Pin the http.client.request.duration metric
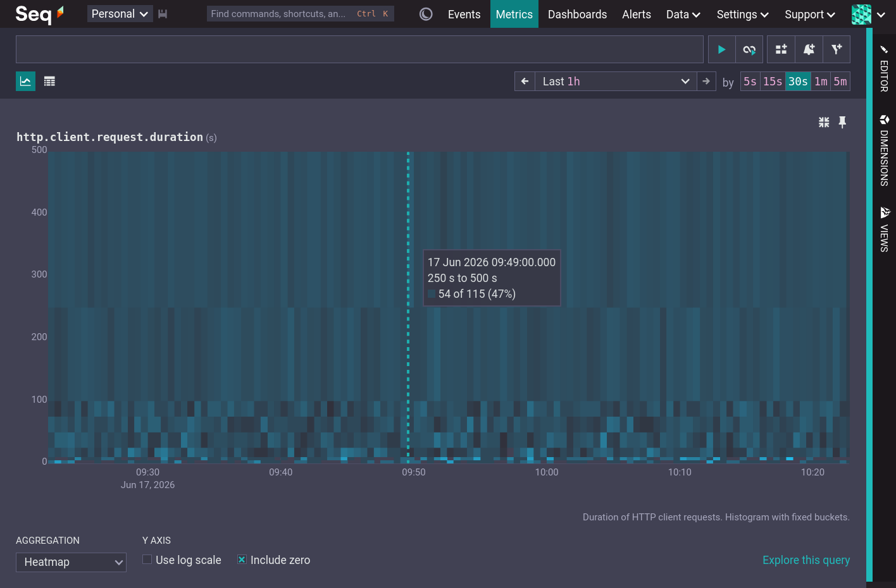The width and height of the screenshot is (896, 588). coord(842,122)
